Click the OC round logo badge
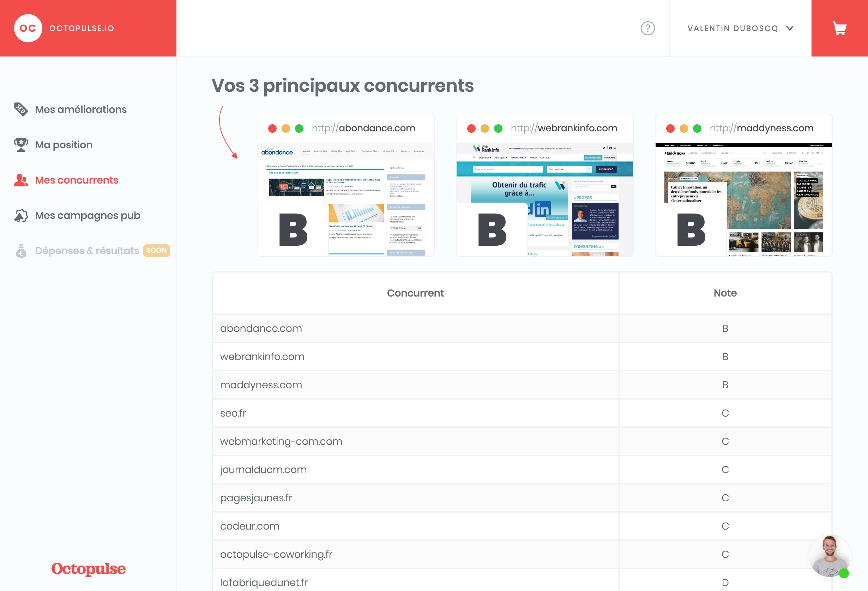Screen dimensions: 868x591 pos(28,28)
